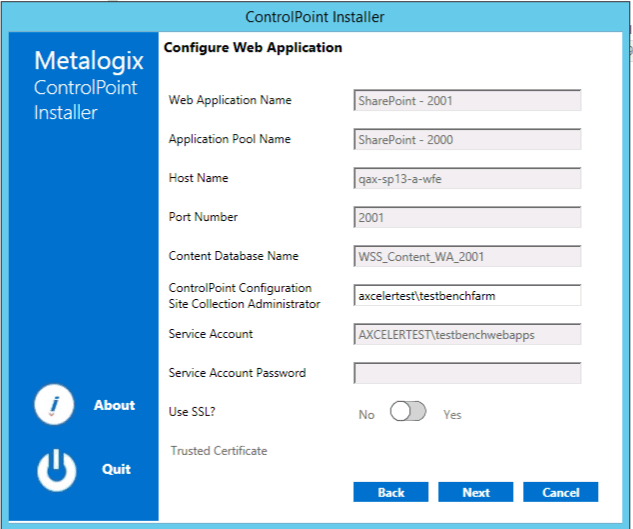Edit the Site Collection Administrator field
Viewport: 633px width, 529px height.
[467, 296]
